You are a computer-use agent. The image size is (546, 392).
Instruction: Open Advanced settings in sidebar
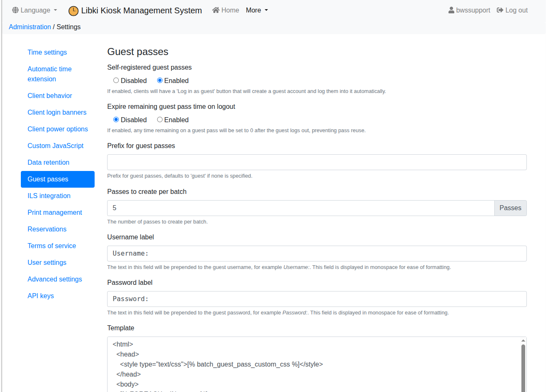55,279
